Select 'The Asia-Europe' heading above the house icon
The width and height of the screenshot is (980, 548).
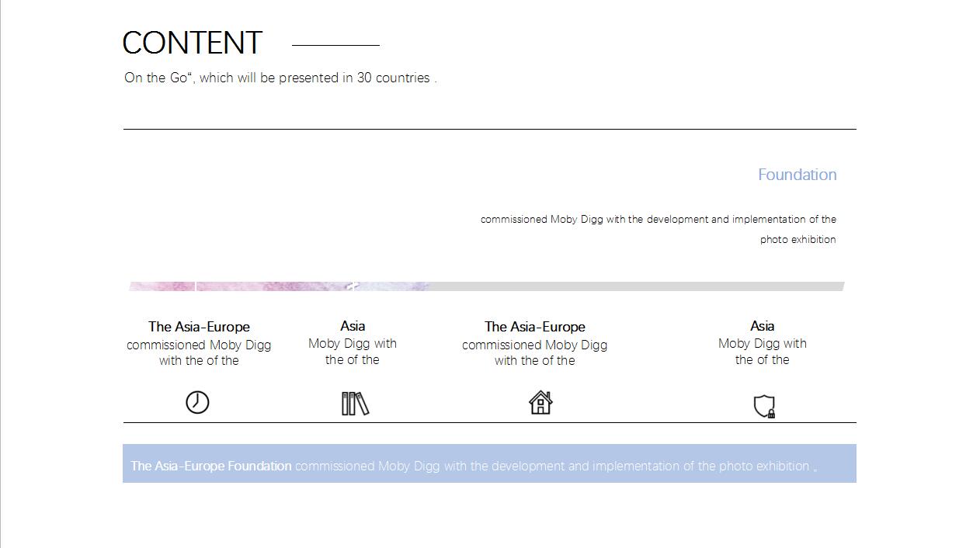[x=534, y=327]
